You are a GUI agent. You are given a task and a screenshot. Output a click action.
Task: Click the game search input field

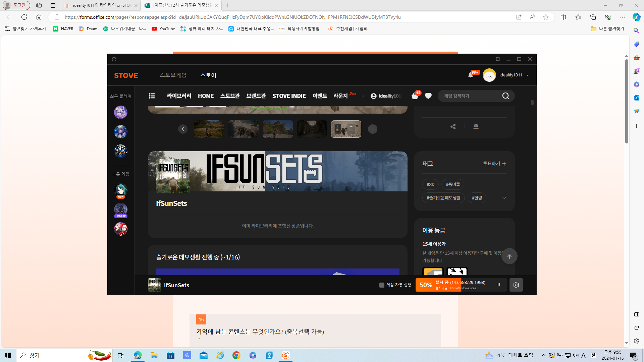(471, 96)
